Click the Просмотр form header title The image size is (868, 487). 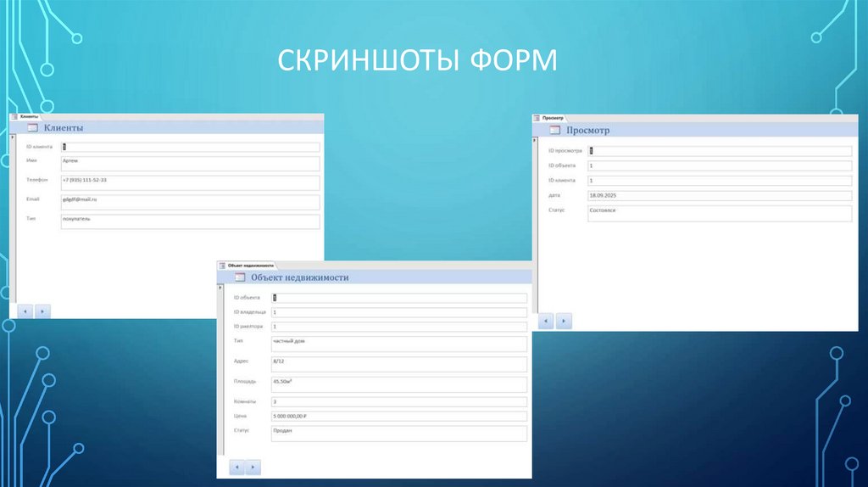pos(587,130)
